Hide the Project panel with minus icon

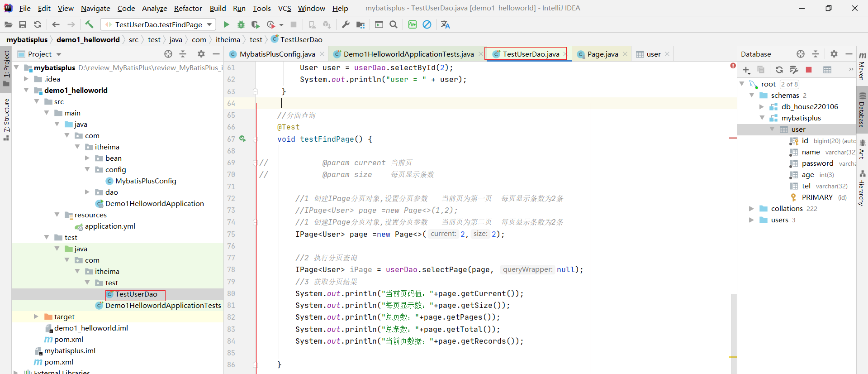(216, 54)
